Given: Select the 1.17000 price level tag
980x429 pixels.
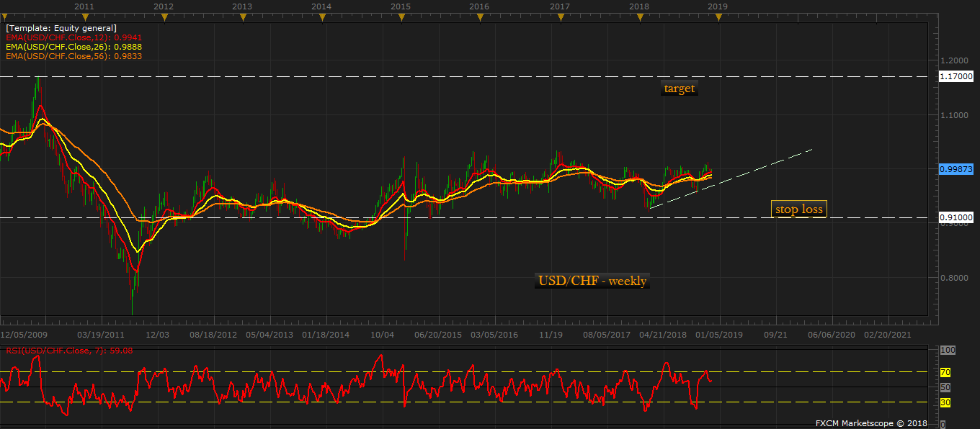Looking at the screenshot, I should pos(957,76).
